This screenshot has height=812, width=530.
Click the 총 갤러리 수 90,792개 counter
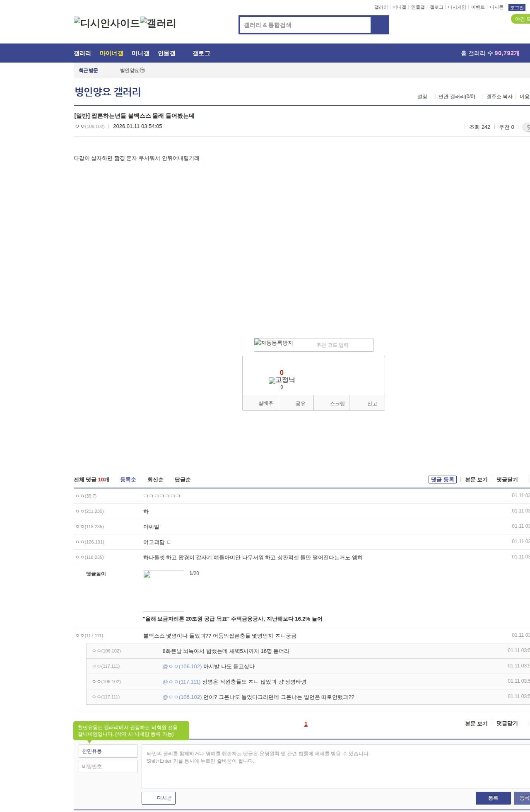click(490, 53)
